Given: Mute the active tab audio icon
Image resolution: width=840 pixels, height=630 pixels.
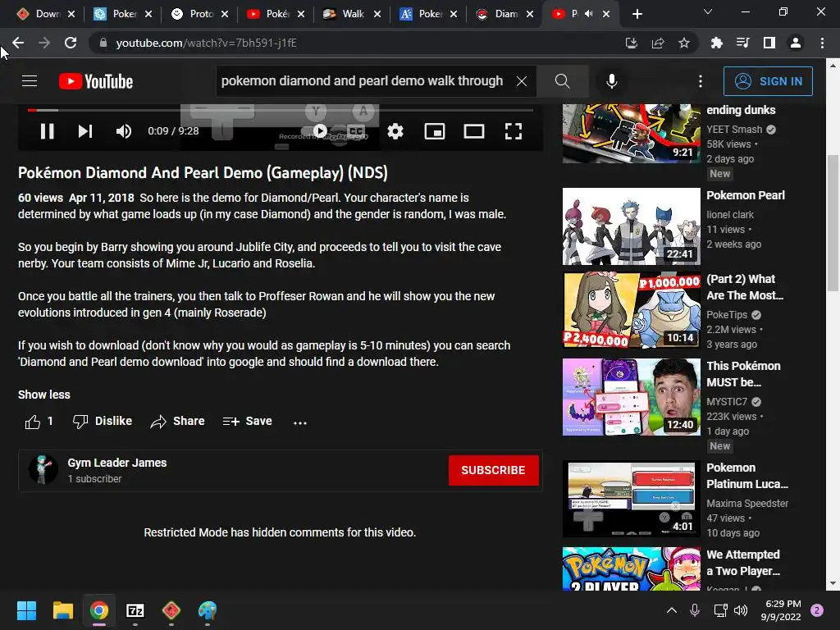Looking at the screenshot, I should pyautogui.click(x=588, y=14).
